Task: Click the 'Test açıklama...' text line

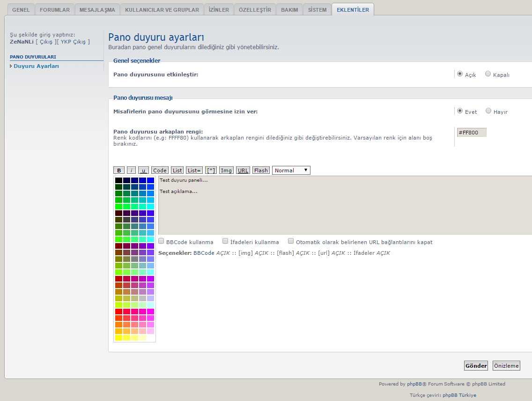Action: (178, 191)
